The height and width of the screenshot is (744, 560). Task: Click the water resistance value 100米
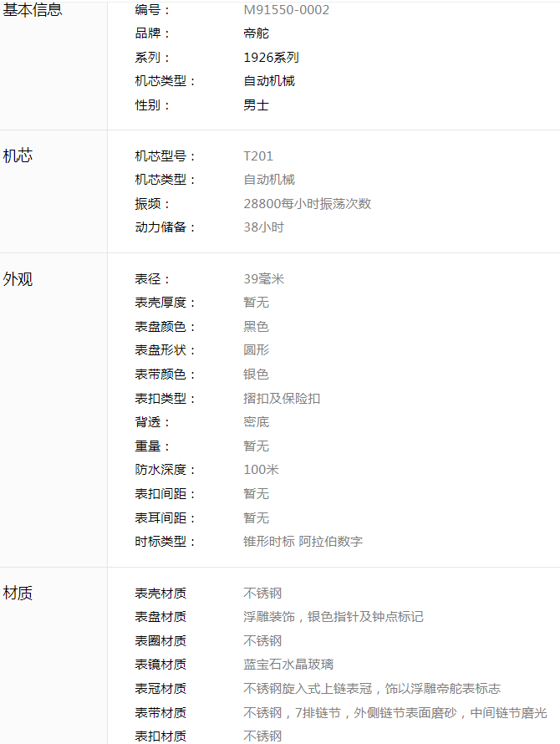tap(261, 470)
